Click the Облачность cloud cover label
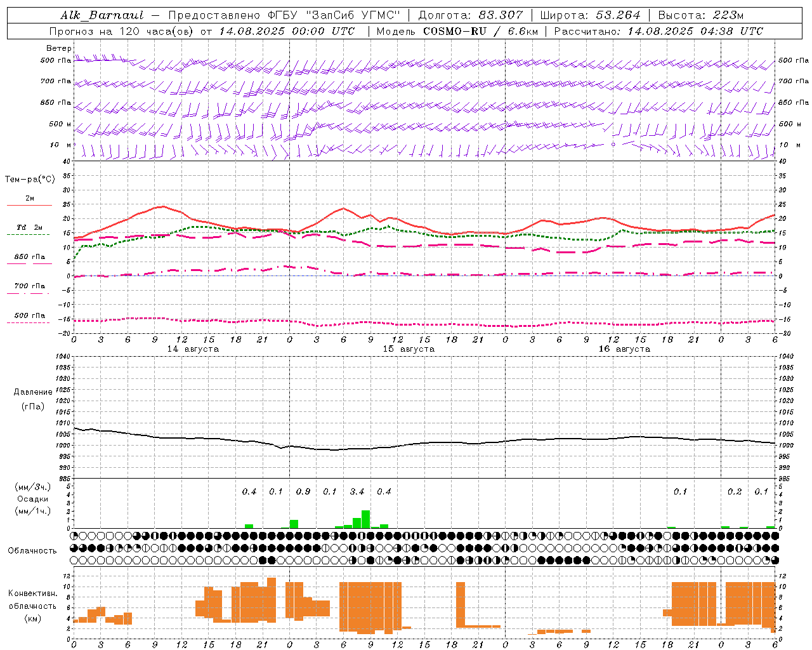The image size is (812, 650). coord(32,550)
